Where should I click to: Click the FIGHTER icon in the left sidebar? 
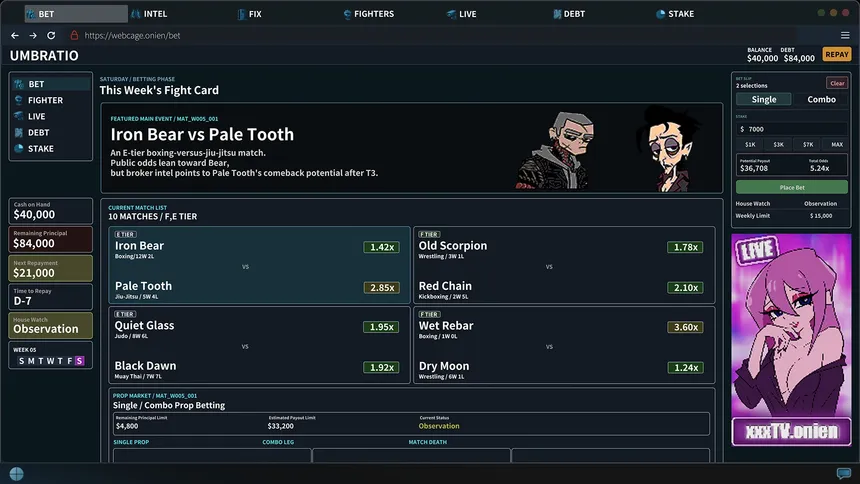pyautogui.click(x=19, y=100)
